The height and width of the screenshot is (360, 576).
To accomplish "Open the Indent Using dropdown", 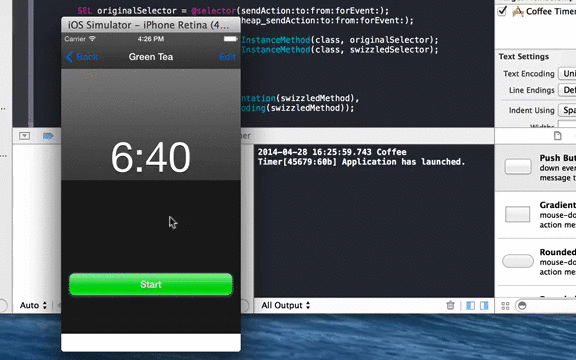I will coord(567,110).
